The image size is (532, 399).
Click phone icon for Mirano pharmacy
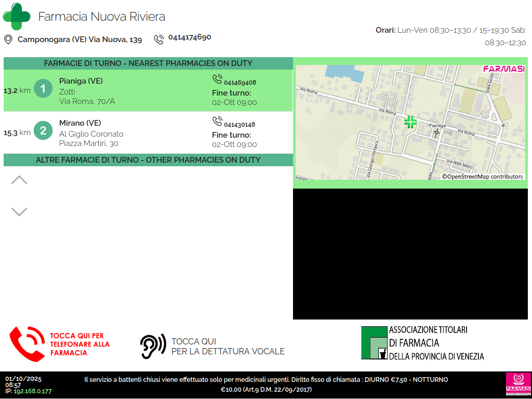pos(217,122)
